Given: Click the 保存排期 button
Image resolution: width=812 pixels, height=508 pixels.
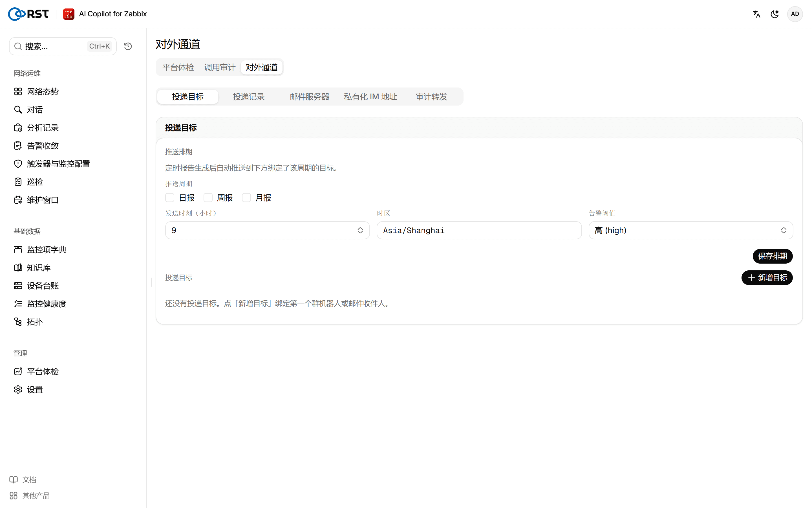Looking at the screenshot, I should (773, 256).
